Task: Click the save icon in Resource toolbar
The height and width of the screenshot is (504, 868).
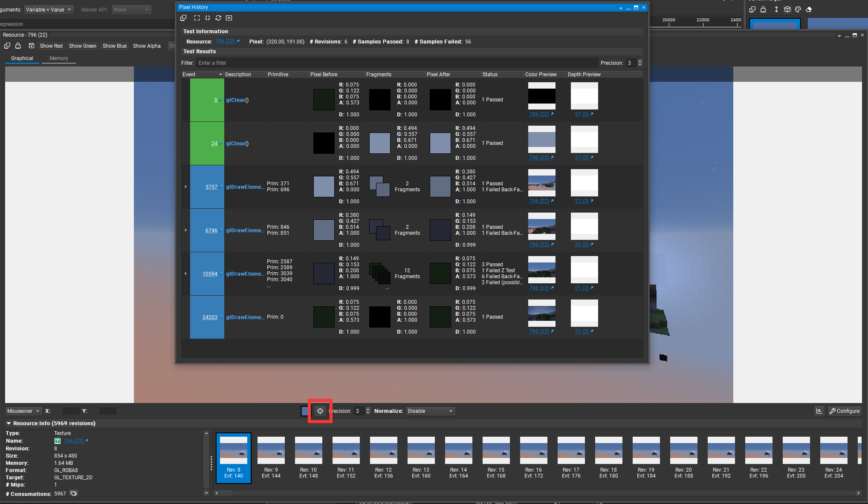Action: click(32, 46)
